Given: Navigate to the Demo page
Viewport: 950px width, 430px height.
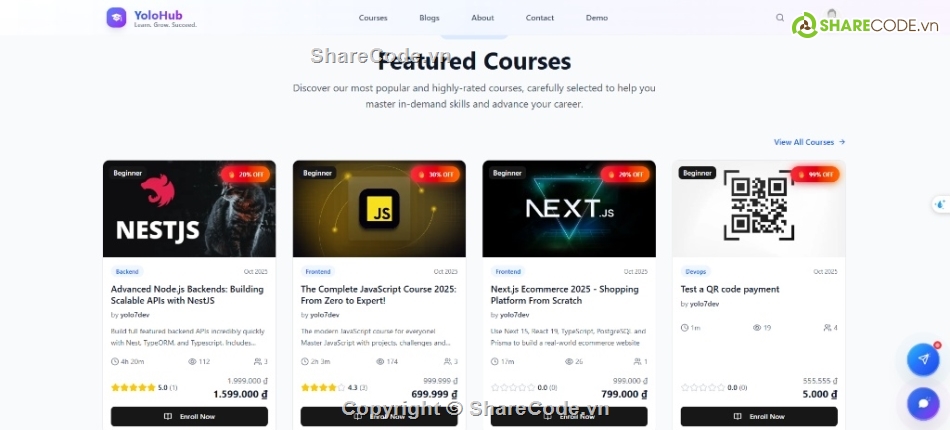Looking at the screenshot, I should [x=596, y=18].
